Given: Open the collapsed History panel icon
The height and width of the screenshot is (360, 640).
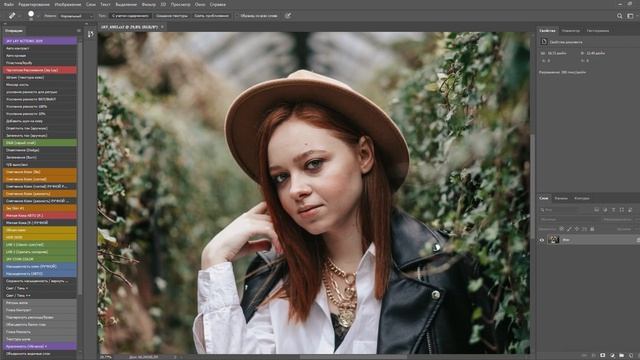Looking at the screenshot, I should [x=91, y=34].
